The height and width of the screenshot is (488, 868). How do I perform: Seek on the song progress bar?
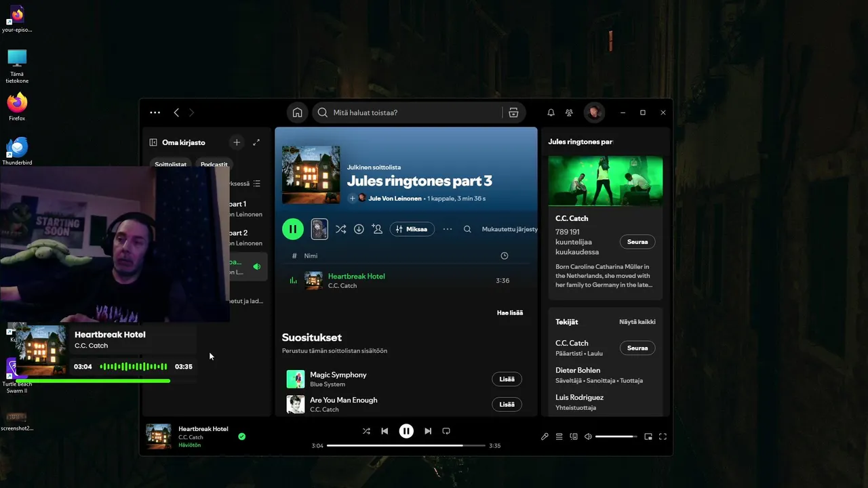point(406,446)
